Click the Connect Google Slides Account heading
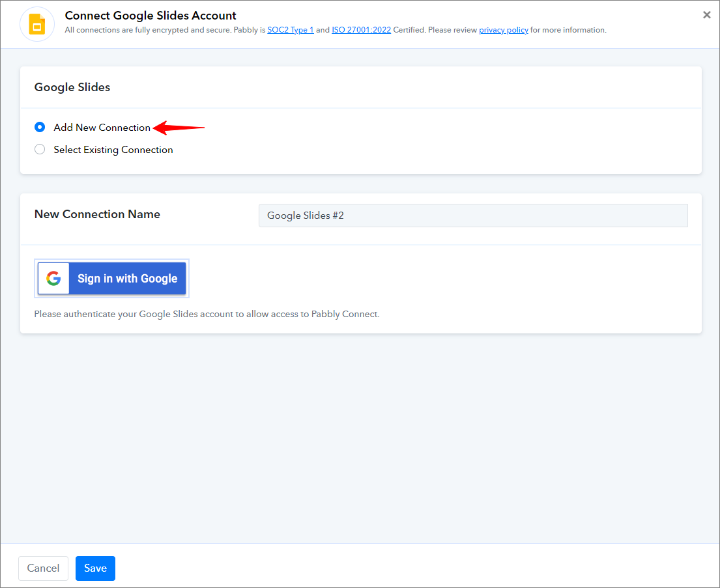Viewport: 720px width, 588px height. pos(151,16)
